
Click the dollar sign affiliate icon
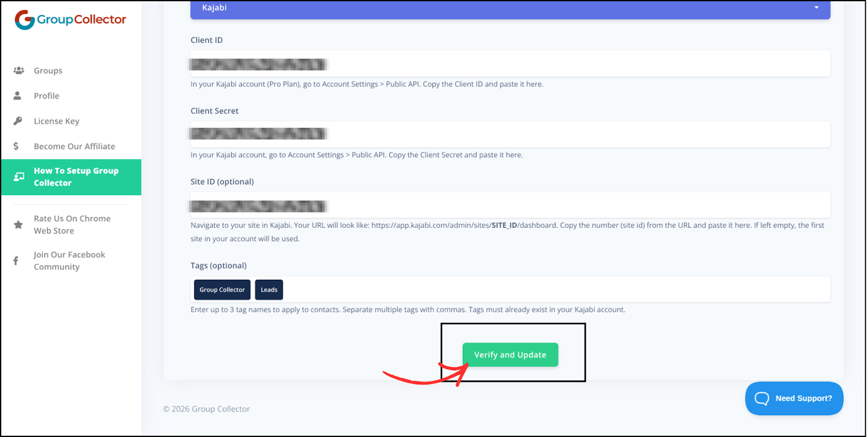pos(16,146)
